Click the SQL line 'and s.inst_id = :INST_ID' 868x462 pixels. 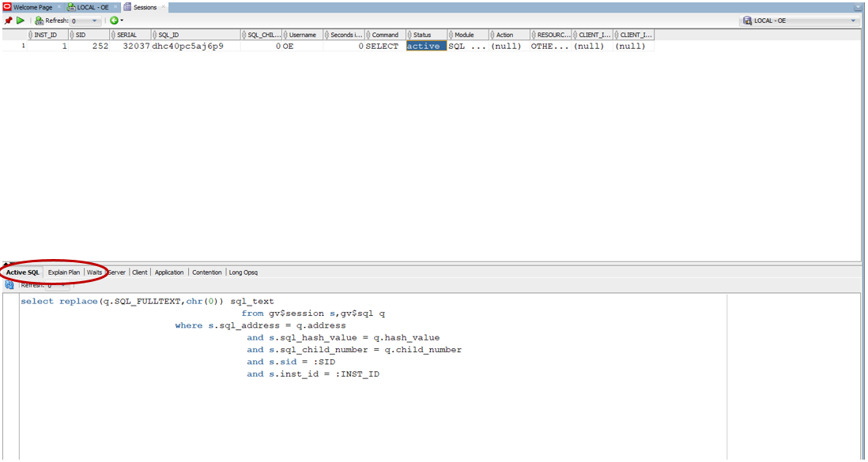[x=313, y=374]
